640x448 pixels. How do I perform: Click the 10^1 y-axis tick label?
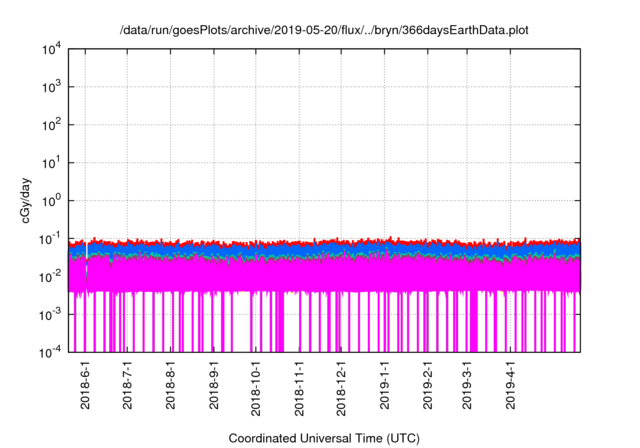click(51, 163)
